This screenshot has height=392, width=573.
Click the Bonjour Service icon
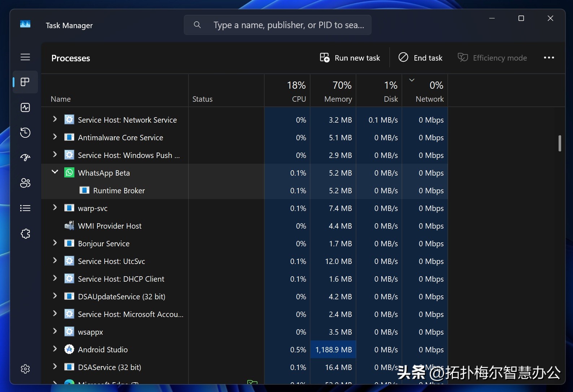pos(69,243)
